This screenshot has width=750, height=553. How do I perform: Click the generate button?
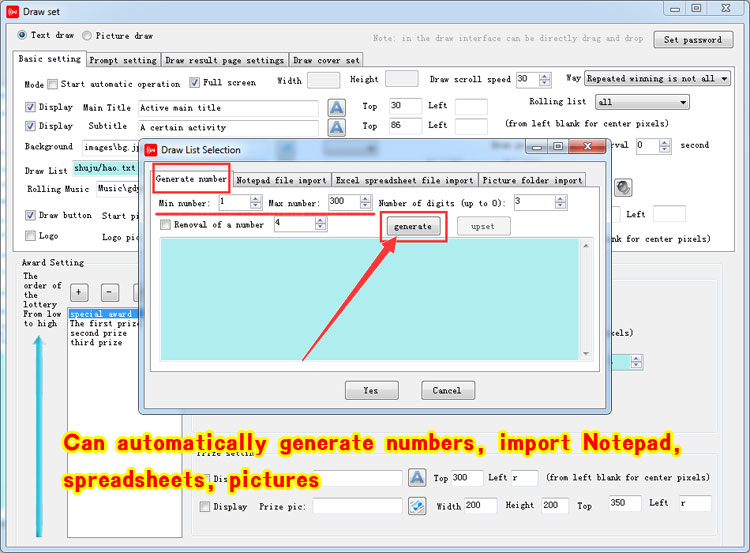[412, 226]
